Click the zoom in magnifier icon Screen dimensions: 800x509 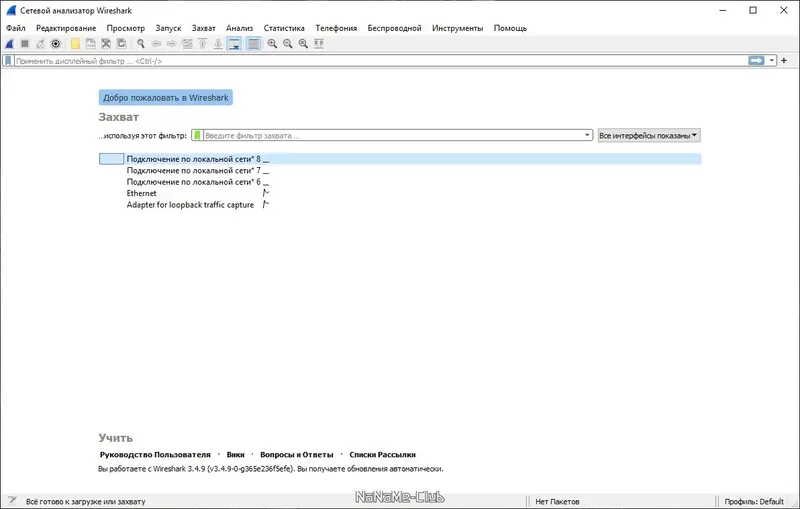pos(272,44)
